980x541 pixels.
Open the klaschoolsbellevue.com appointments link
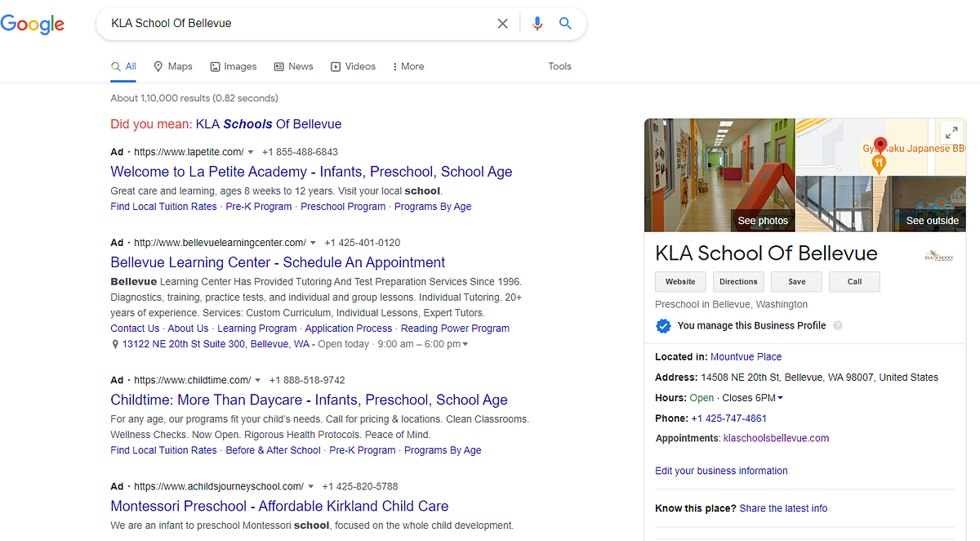(x=776, y=438)
